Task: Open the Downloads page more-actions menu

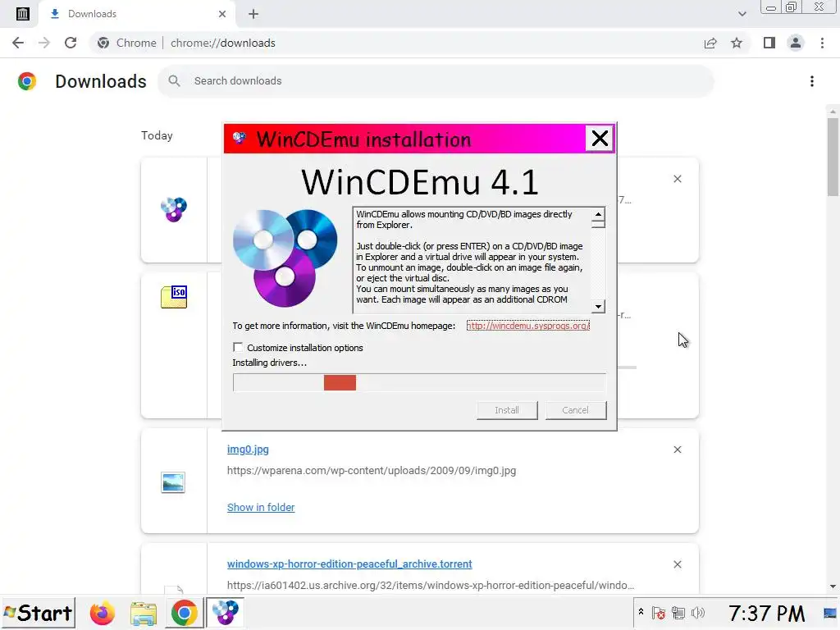Action: point(812,81)
